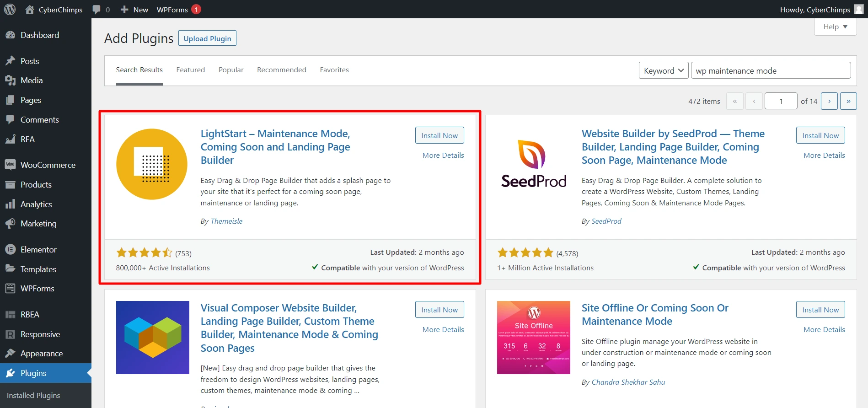This screenshot has height=408, width=868.
Task: Click the plugin search box
Action: pyautogui.click(x=771, y=70)
